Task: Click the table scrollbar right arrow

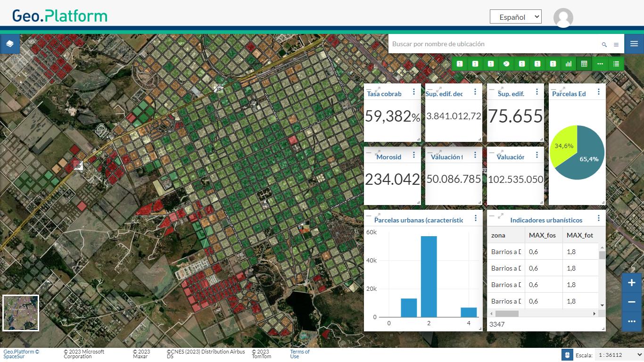Action: (x=594, y=313)
